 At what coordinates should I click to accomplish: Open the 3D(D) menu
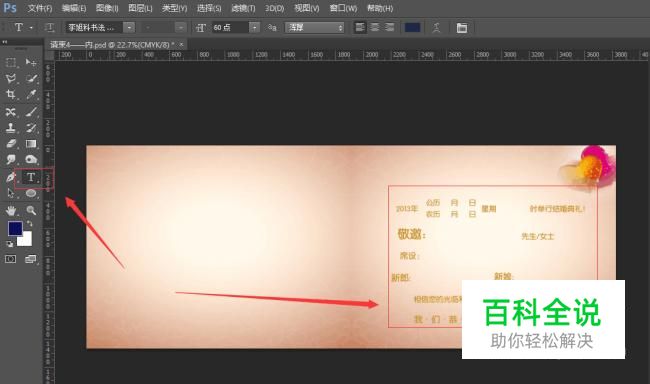tap(274, 8)
